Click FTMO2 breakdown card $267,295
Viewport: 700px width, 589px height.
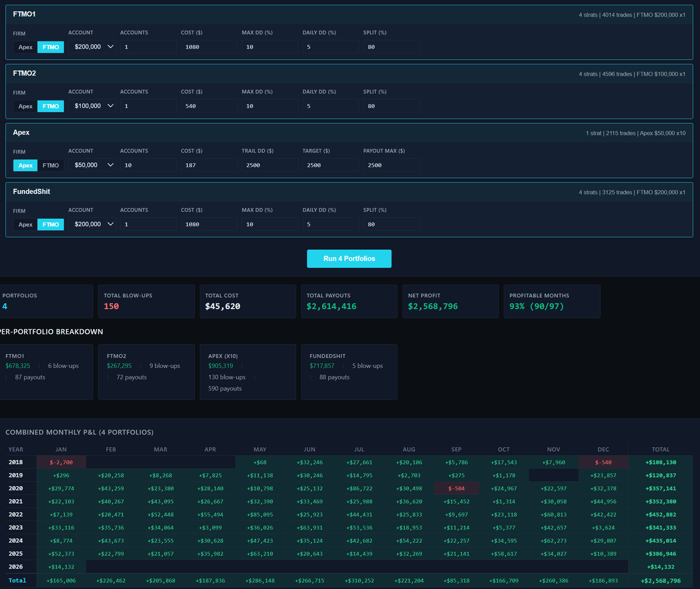coord(146,372)
